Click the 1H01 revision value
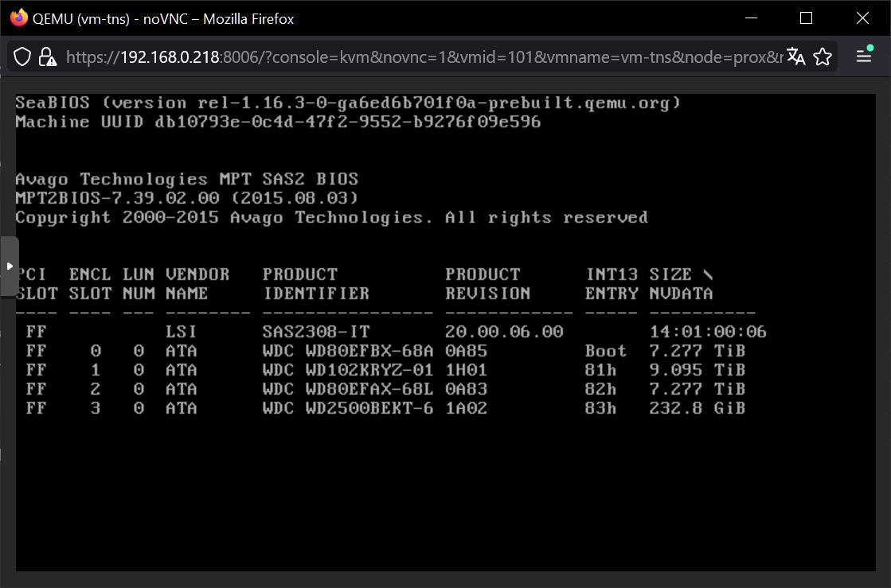Screen dimensions: 891x588 pos(467,370)
